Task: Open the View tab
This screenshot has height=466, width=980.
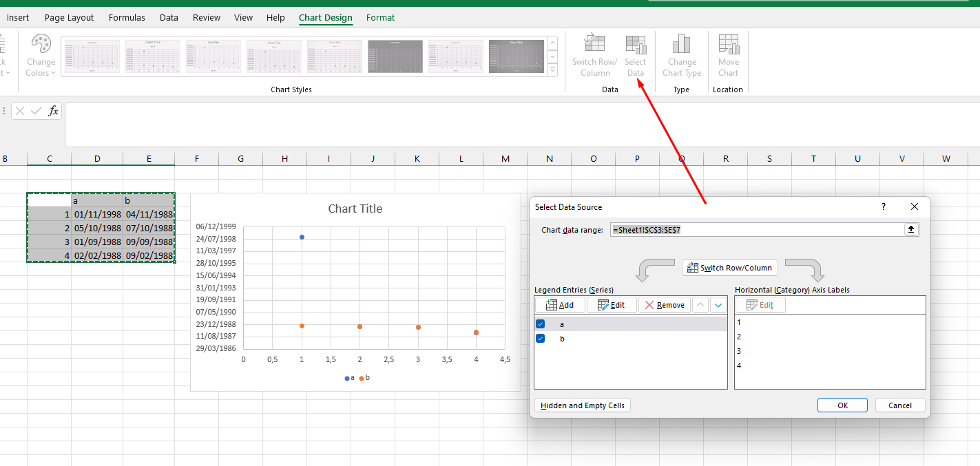Action: click(243, 18)
